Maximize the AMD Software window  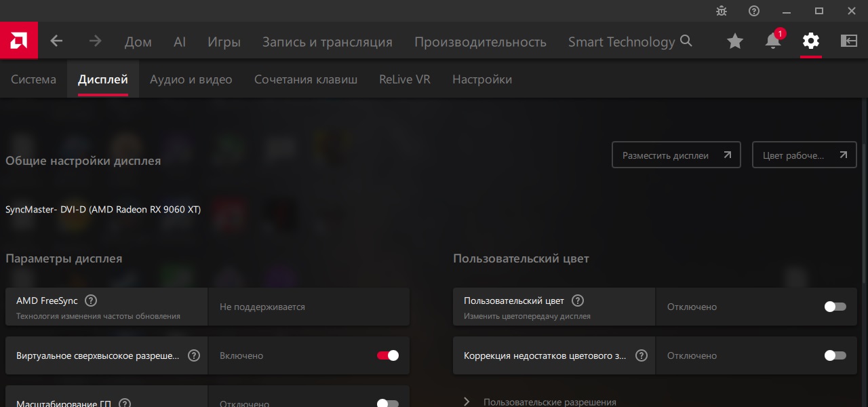[819, 11]
